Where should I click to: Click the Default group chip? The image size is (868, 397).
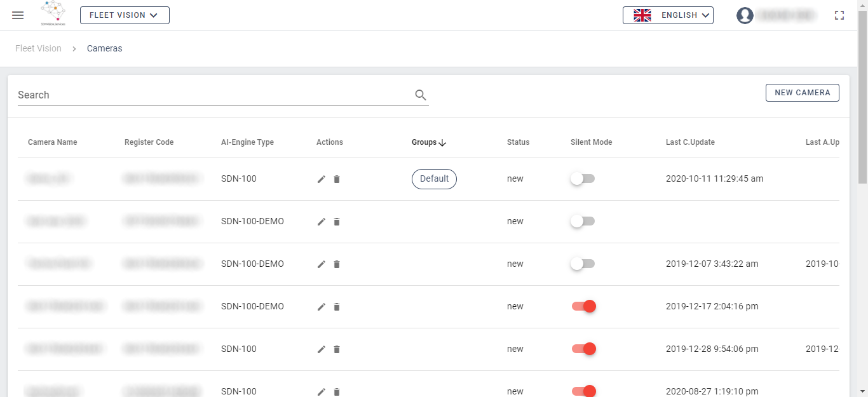click(434, 179)
